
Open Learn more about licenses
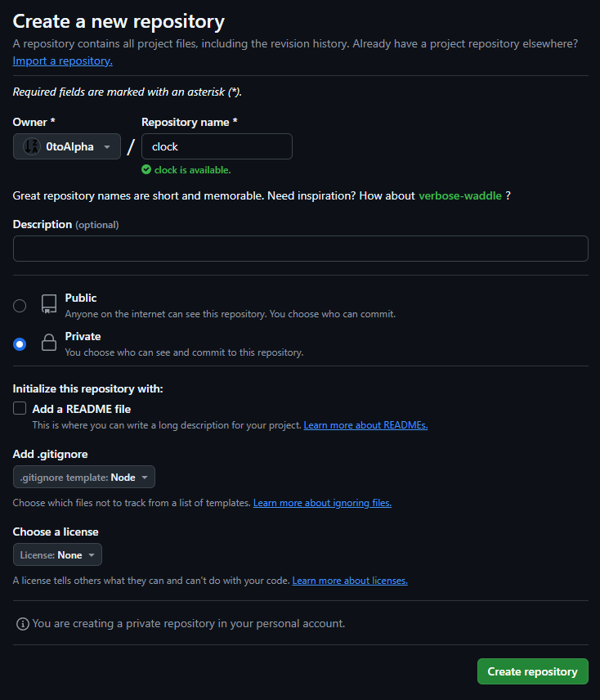click(350, 580)
